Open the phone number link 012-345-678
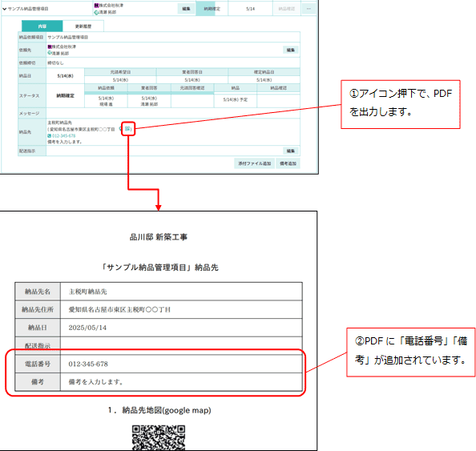Viewport: 476px width, 451px height. (63, 136)
